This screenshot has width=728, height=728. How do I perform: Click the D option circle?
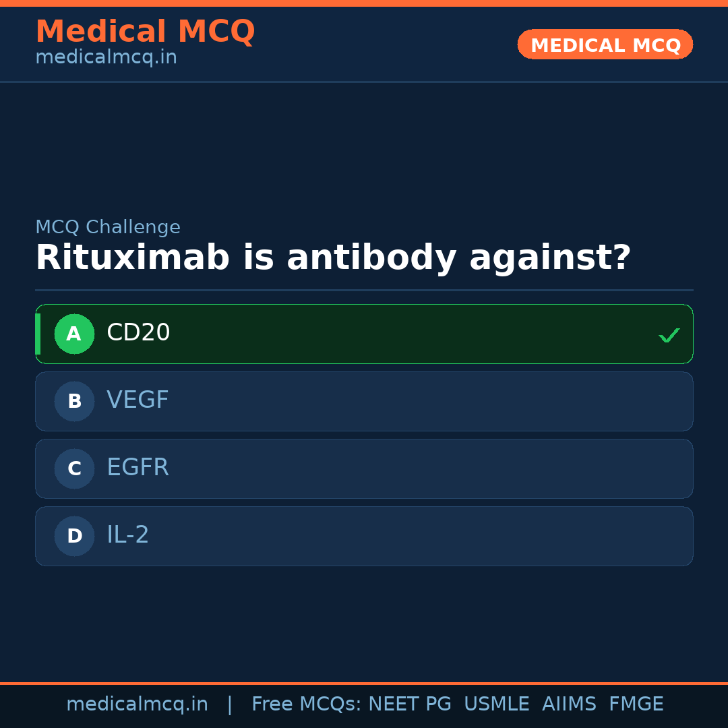(x=74, y=536)
